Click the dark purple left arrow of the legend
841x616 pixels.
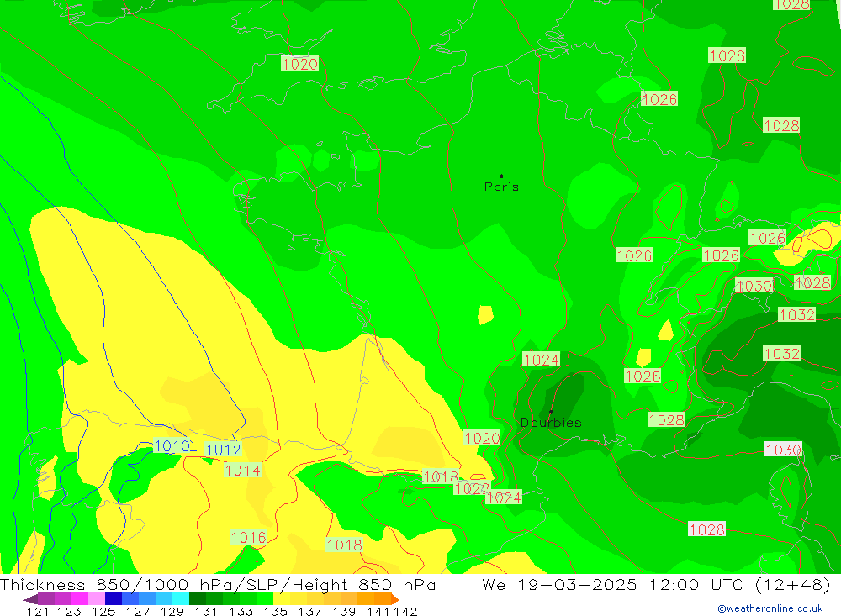(x=30, y=599)
